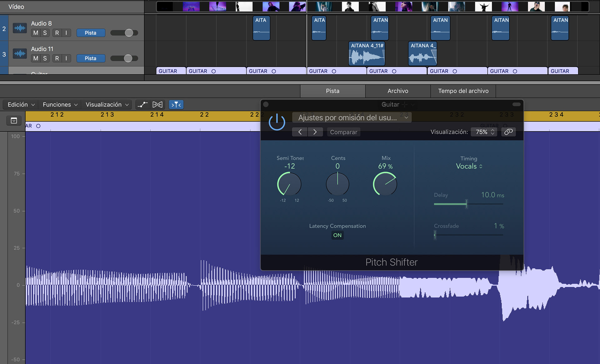This screenshot has height=364, width=600.
Task: Toggle input monitoring on Audio 8
Action: tap(66, 33)
